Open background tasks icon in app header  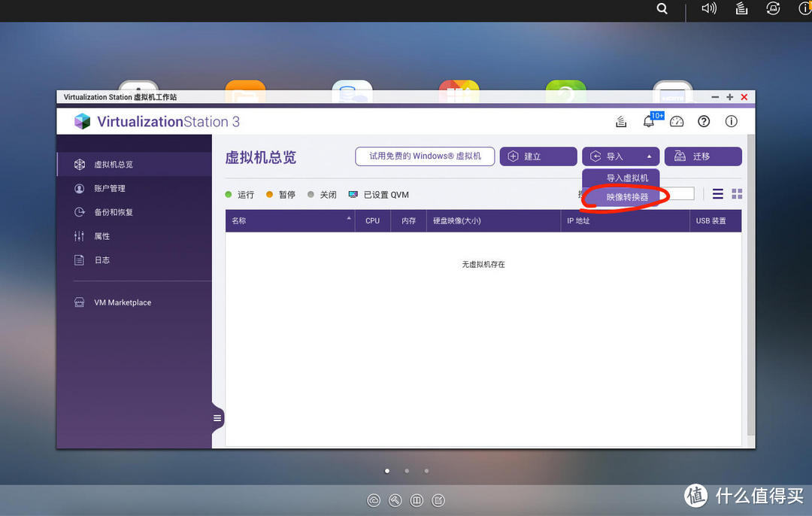tap(621, 122)
